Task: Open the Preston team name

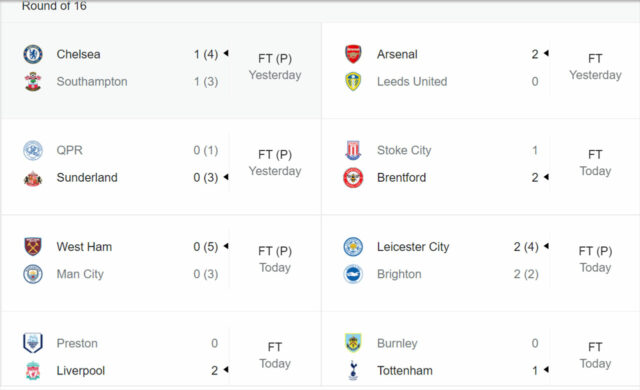Action: pyautogui.click(x=77, y=343)
